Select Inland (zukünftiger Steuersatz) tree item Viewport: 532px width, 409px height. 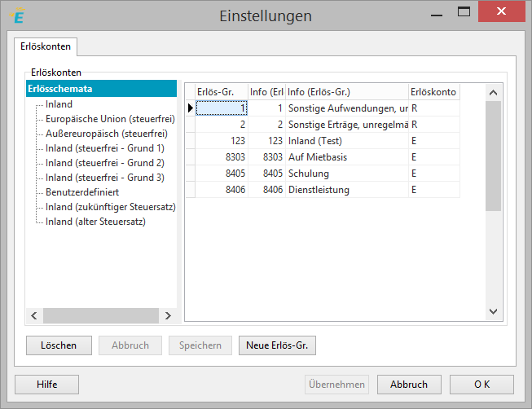pyautogui.click(x=111, y=207)
